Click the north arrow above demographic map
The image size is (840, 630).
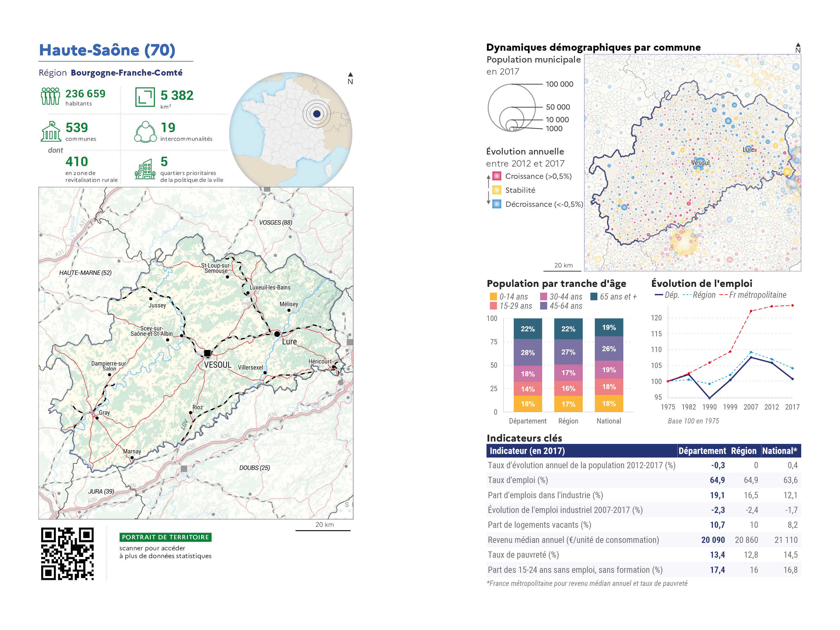[798, 48]
